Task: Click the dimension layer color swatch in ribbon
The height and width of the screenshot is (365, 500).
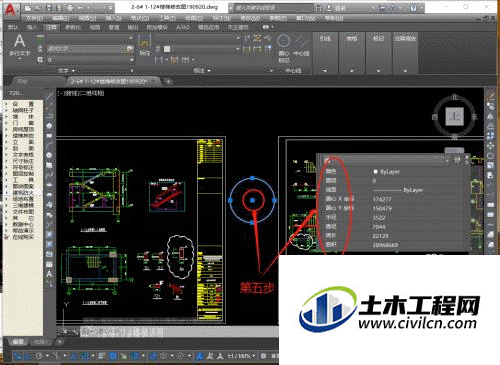Action: coord(167,49)
